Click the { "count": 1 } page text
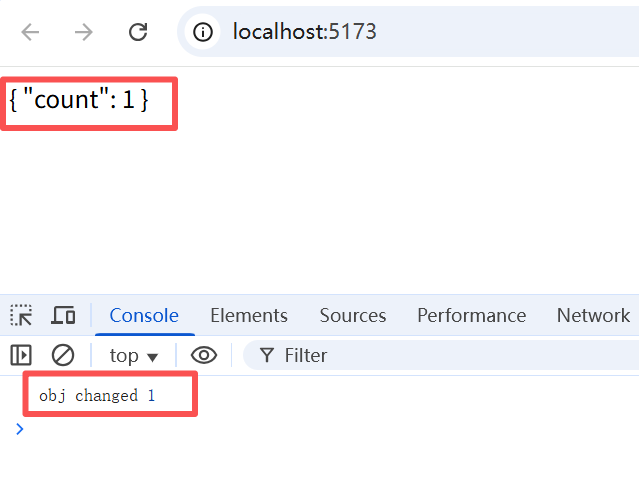The image size is (639, 489). click(x=79, y=99)
